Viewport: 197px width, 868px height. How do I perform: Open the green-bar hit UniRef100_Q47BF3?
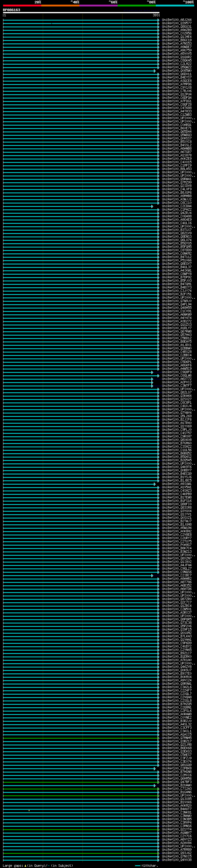tap(177, 782)
